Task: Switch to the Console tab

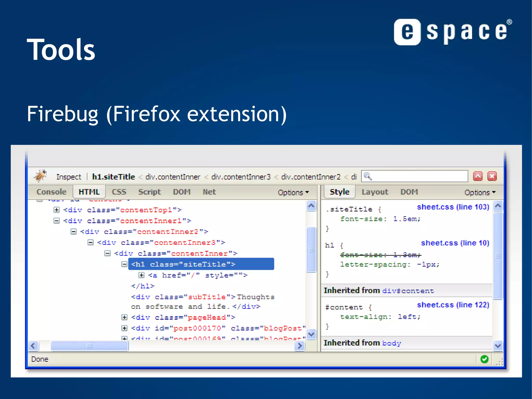Action: click(x=51, y=192)
